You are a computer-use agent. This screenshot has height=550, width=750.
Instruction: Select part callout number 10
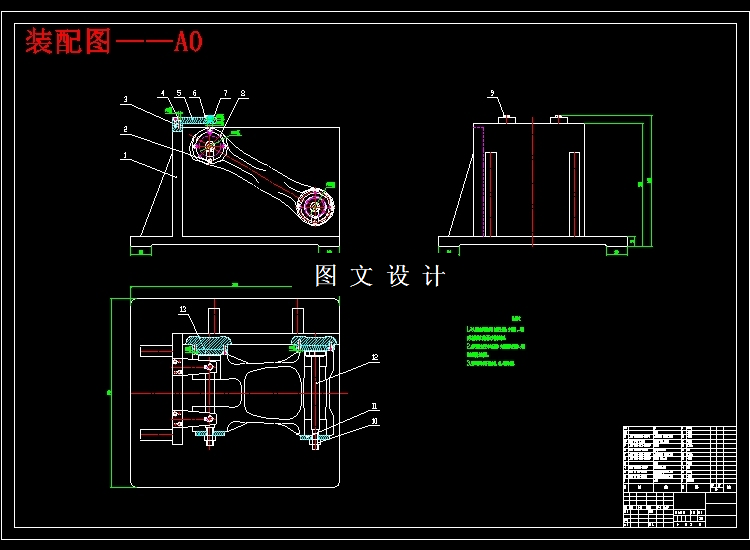[375, 421]
